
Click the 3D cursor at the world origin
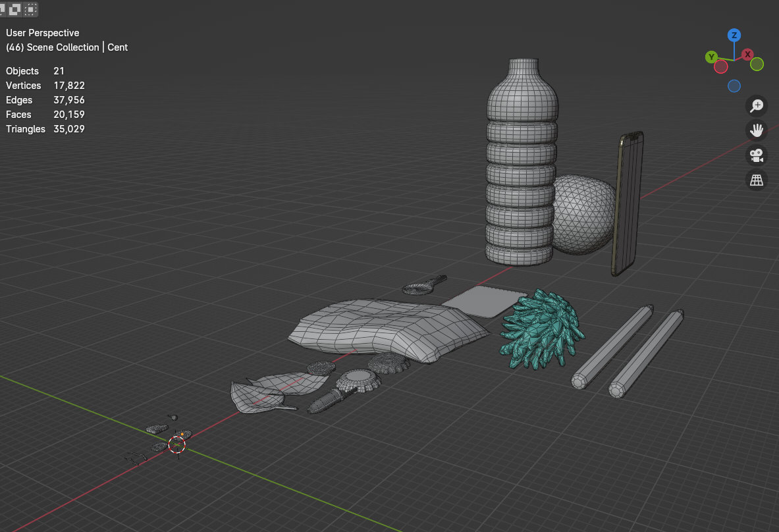(x=177, y=444)
